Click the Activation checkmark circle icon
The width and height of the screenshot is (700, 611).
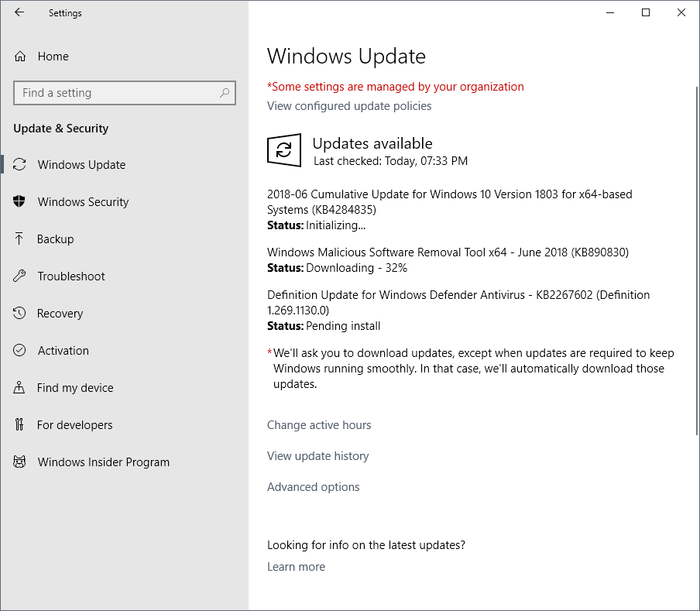[x=19, y=350]
